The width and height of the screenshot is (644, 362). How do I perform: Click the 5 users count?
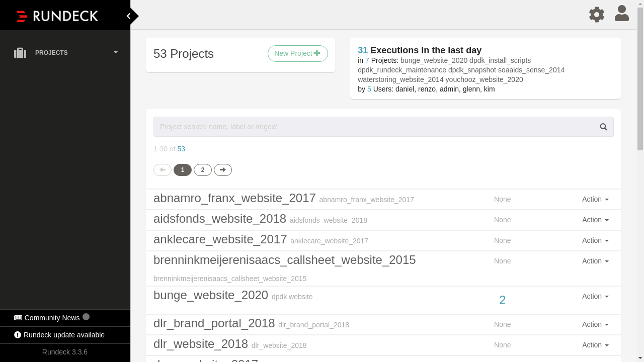point(369,89)
